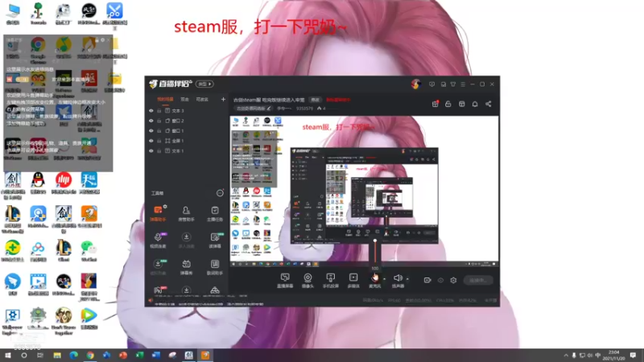The height and width of the screenshot is (362, 644).
Task: Lock the 窗口 2 source layer
Action: 159,121
